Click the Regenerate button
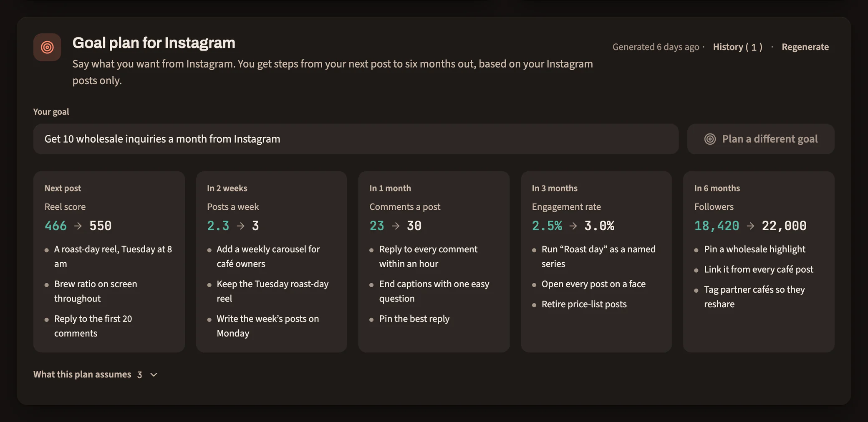868x422 pixels. coord(805,47)
